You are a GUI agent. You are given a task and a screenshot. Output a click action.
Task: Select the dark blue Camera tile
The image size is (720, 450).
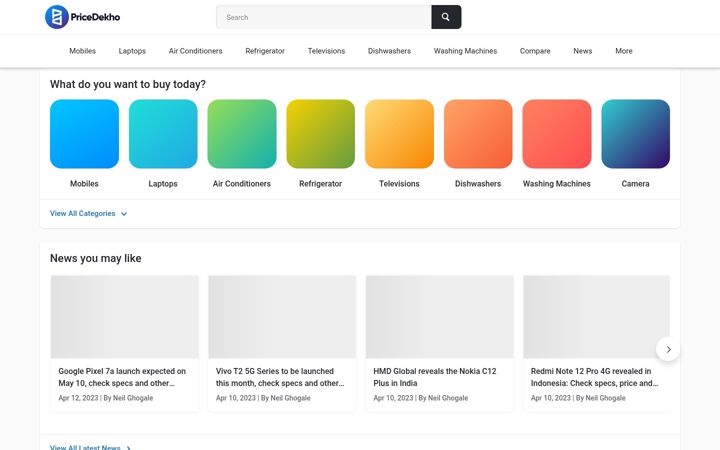[636, 134]
